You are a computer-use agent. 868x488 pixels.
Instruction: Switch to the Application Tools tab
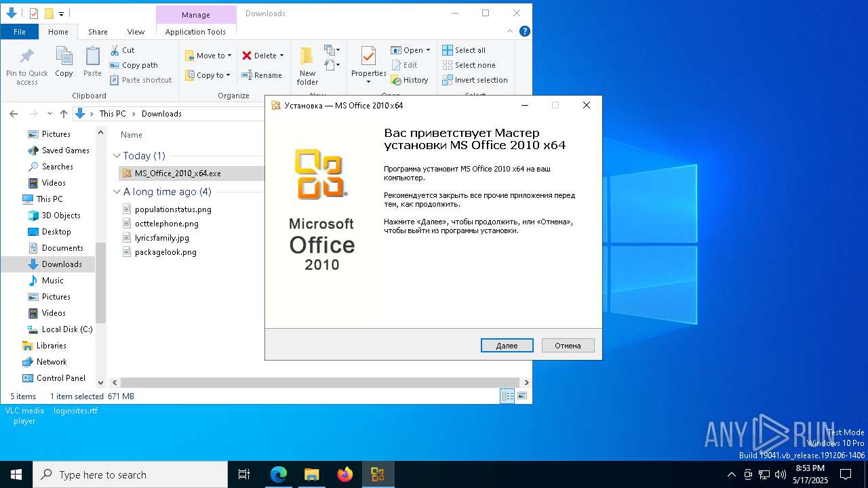[195, 32]
